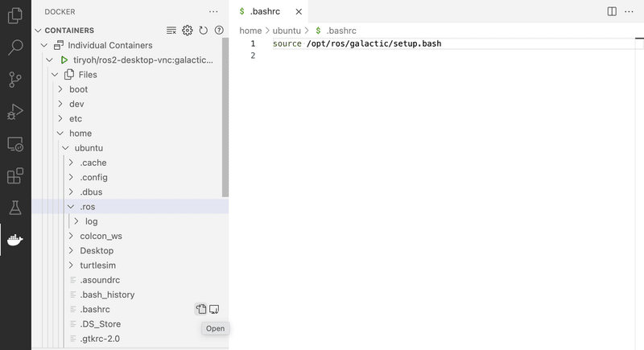Close the .bashrc editor tab

299,11
